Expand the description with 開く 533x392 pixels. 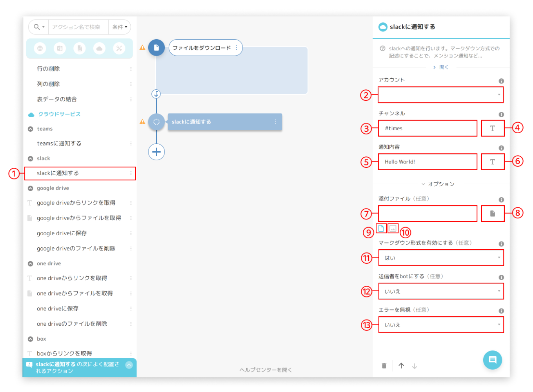click(x=441, y=67)
